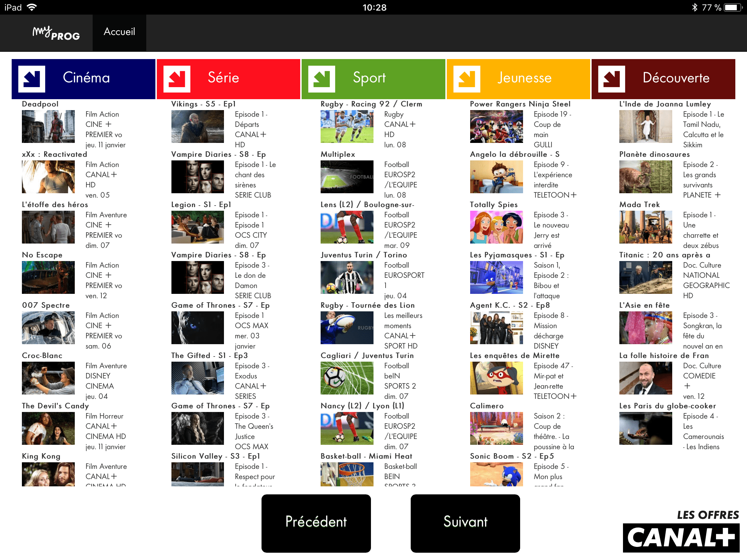Click the 'Vikings - S5 - Ep1' title

click(x=204, y=104)
